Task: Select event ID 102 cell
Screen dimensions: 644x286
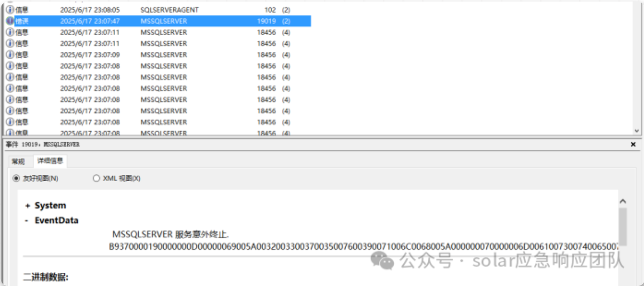Action: pyautogui.click(x=270, y=10)
